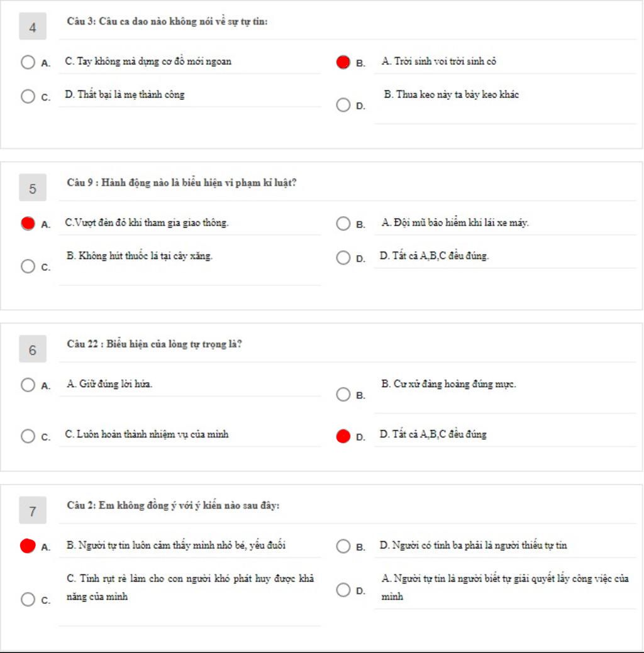Viewport: 644px width, 653px height.
Task: Select radio D in question 4
Action: [x=343, y=105]
